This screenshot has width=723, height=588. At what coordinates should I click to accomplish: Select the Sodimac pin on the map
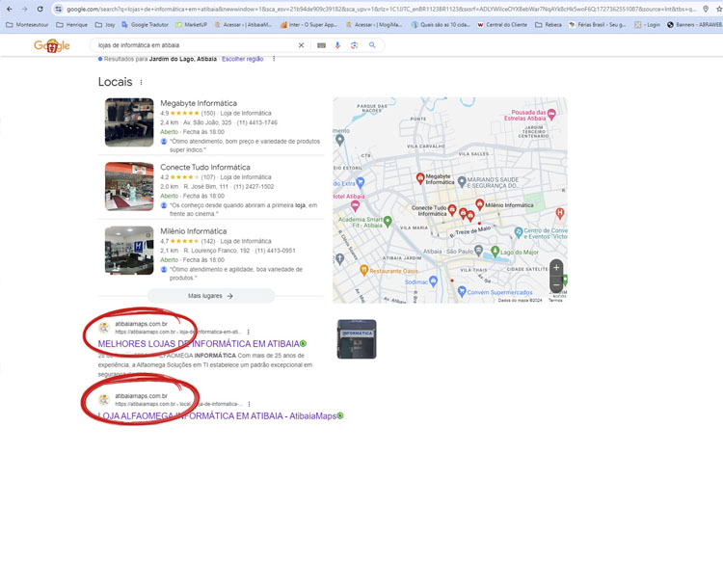(x=433, y=281)
